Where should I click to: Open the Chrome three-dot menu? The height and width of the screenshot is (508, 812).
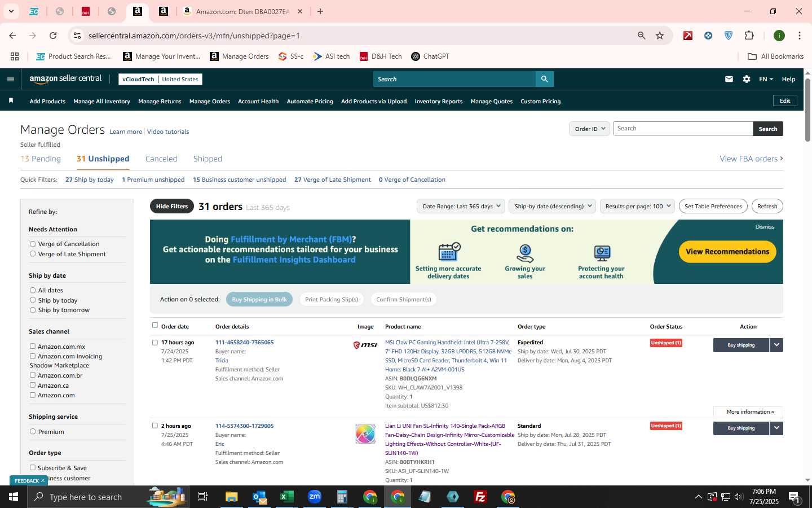pos(800,36)
